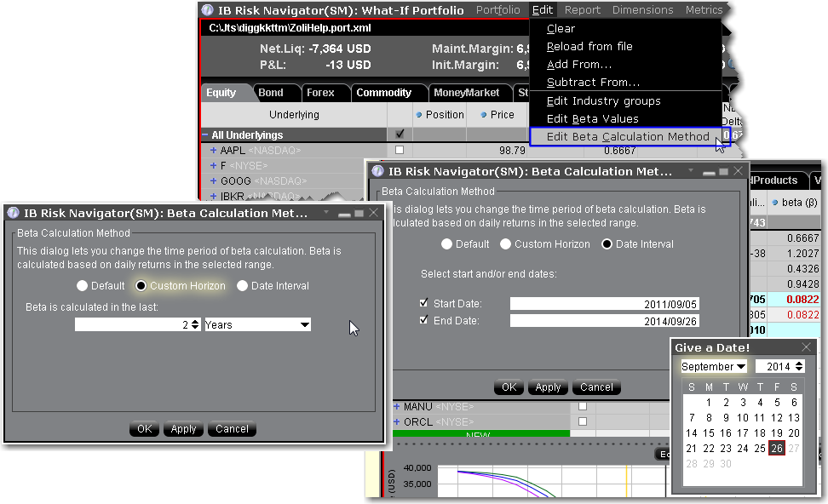Expand the AAPL underlying row
828x504 pixels.
[213, 151]
